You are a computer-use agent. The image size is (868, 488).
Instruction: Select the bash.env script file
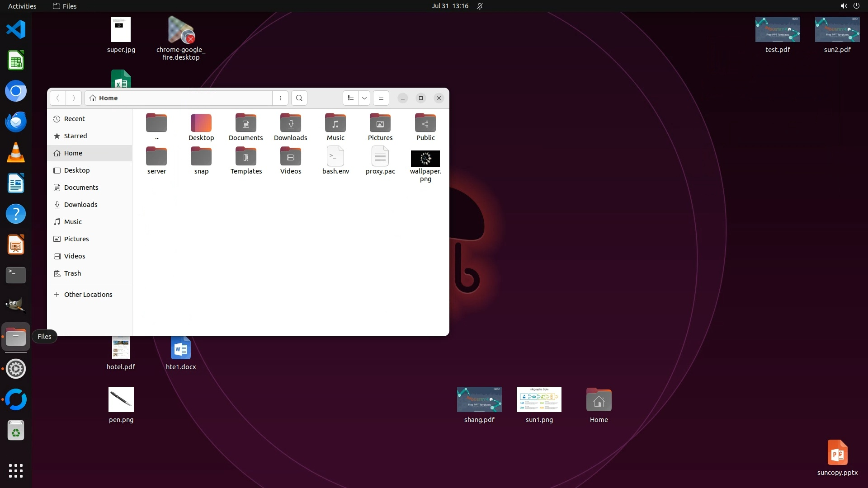coord(335,157)
